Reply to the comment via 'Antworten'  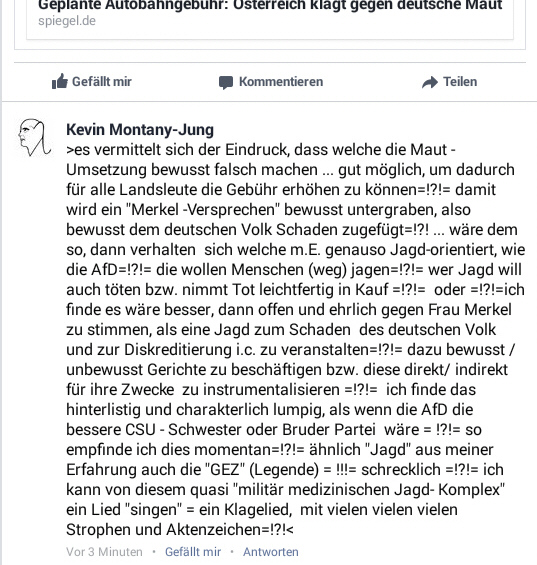271,552
